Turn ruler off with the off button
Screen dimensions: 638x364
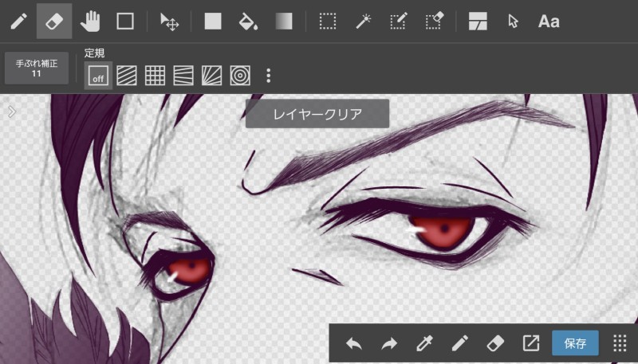[x=98, y=76]
